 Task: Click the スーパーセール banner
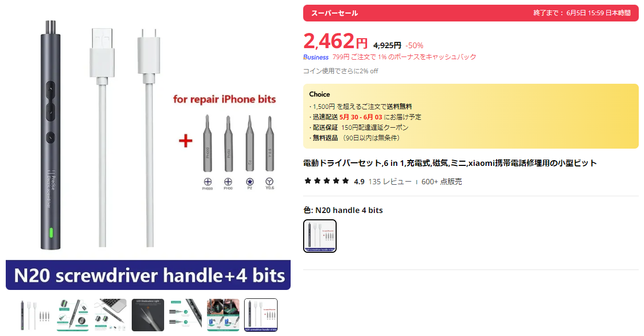pyautogui.click(x=335, y=13)
